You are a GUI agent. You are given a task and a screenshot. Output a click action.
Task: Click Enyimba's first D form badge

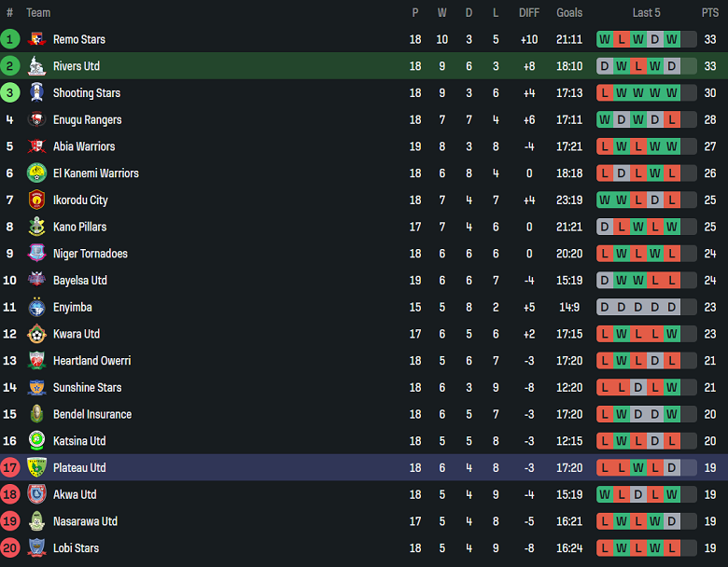pyautogui.click(x=605, y=307)
